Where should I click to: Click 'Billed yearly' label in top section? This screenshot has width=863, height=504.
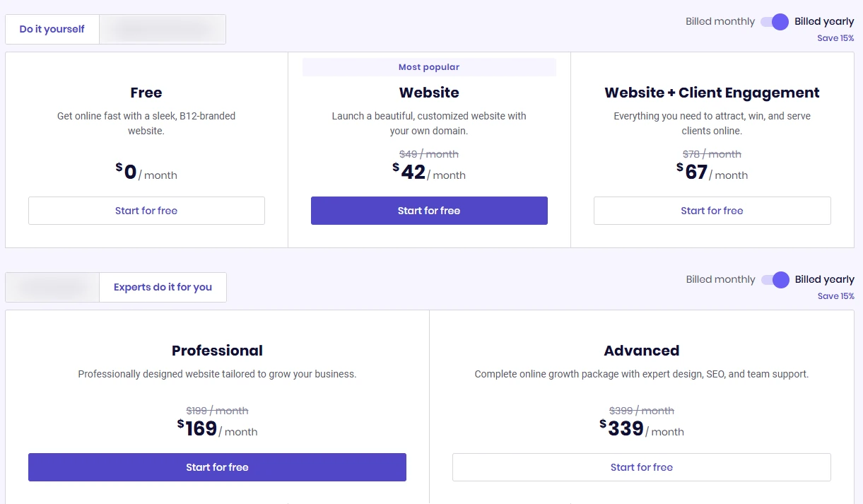(x=824, y=22)
